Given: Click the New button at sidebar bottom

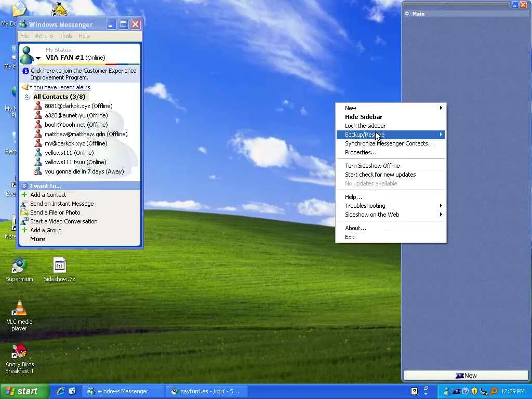Looking at the screenshot, I should pyautogui.click(x=466, y=375).
